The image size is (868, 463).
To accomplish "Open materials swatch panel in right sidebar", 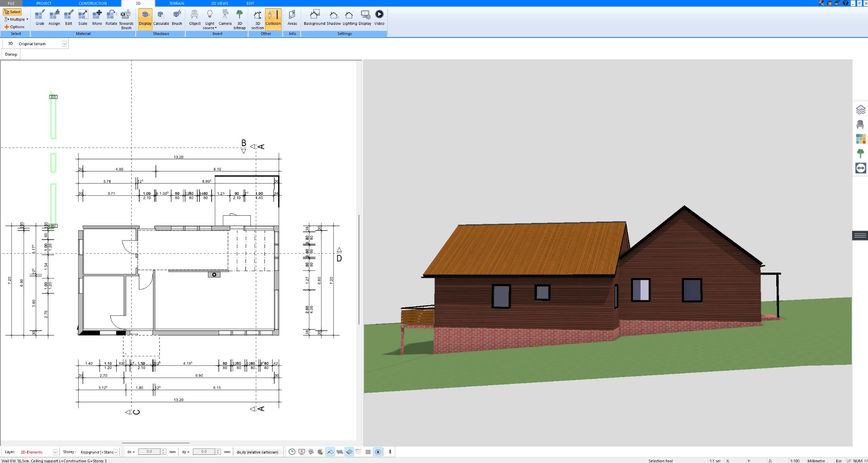I will coord(860,139).
